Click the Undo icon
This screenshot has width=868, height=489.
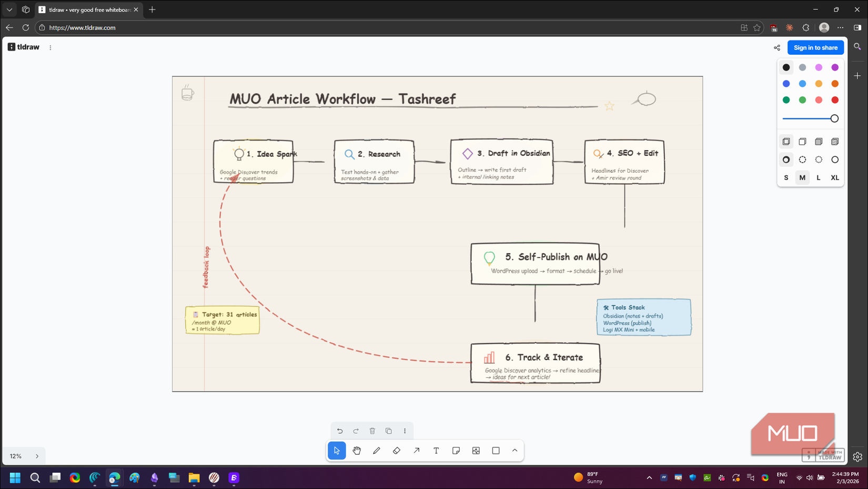[x=340, y=431]
